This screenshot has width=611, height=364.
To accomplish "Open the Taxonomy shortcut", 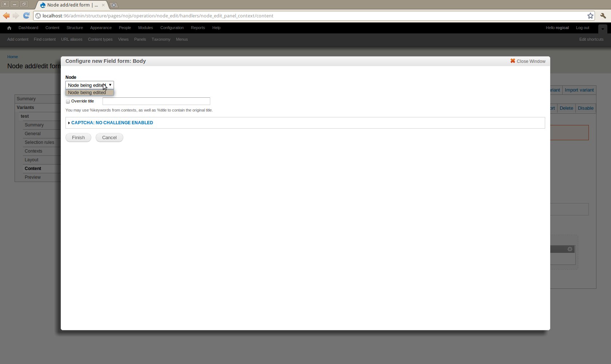I will 161,39.
